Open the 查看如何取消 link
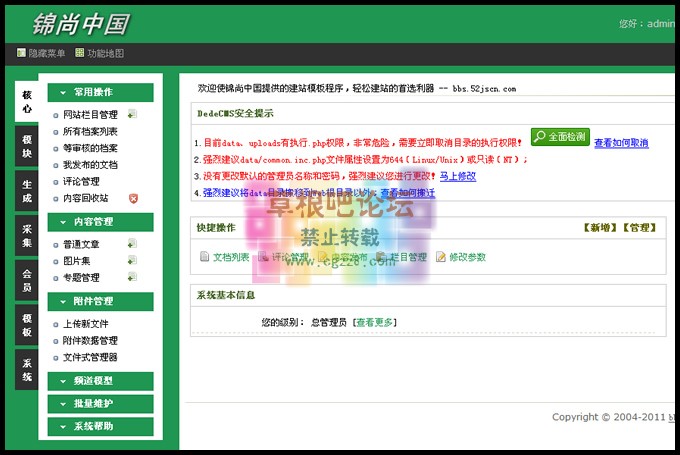Viewport: 680px width, 455px height. (621, 143)
